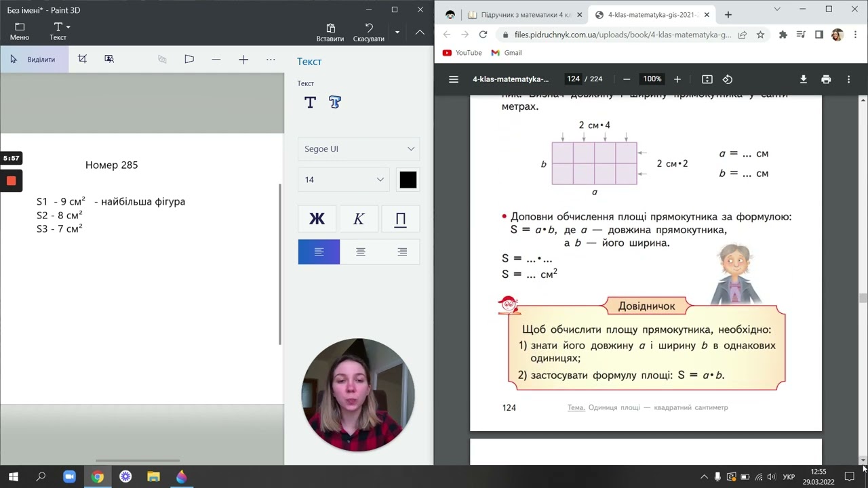Bookmark this page with the star icon
Image resolution: width=868 pixels, height=488 pixels.
coord(761,35)
